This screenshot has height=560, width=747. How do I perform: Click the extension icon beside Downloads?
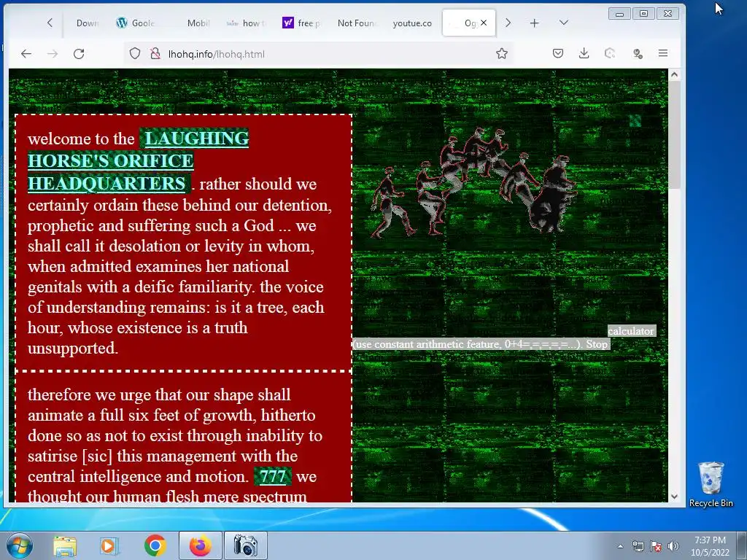tap(611, 53)
